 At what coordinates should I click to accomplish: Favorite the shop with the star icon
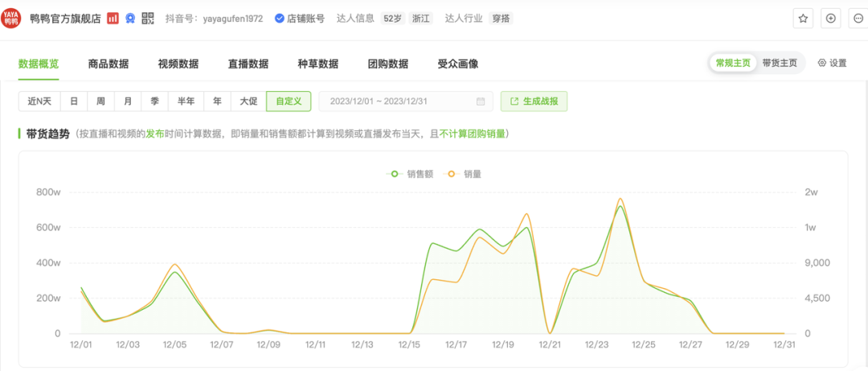[802, 18]
